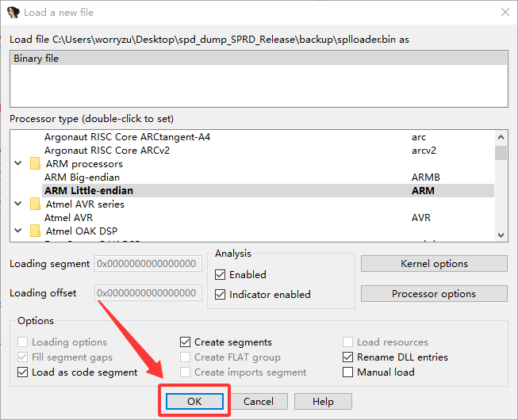Click the Loading offset input field
Image resolution: width=518 pixels, height=420 pixels.
(148, 293)
